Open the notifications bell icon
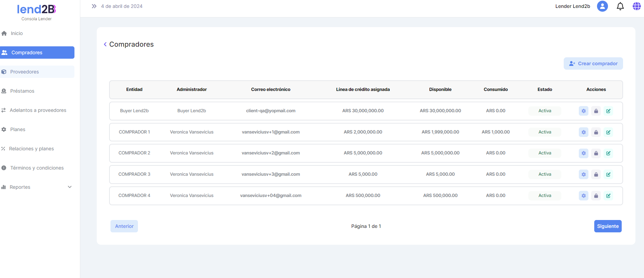Image resolution: width=644 pixels, height=278 pixels. pyautogui.click(x=620, y=6)
